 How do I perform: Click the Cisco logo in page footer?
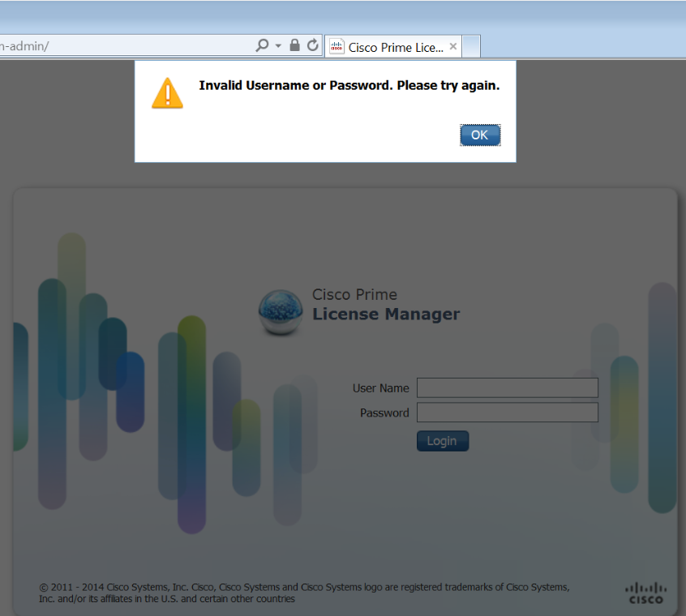646,593
